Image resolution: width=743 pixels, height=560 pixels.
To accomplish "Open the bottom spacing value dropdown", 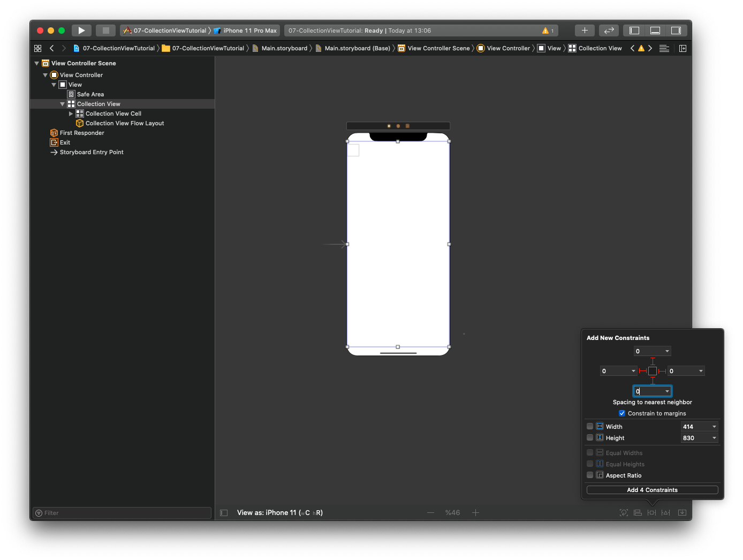I will click(x=666, y=391).
